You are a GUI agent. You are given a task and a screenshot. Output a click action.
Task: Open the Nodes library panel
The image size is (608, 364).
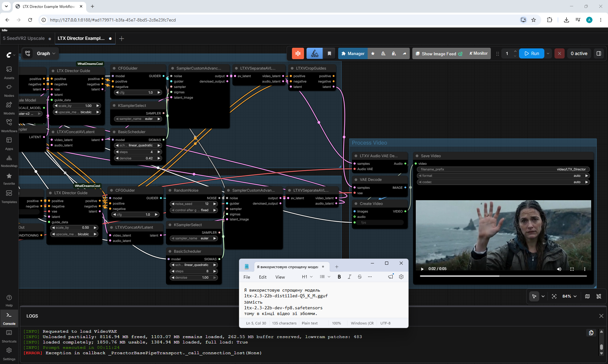pos(9,90)
